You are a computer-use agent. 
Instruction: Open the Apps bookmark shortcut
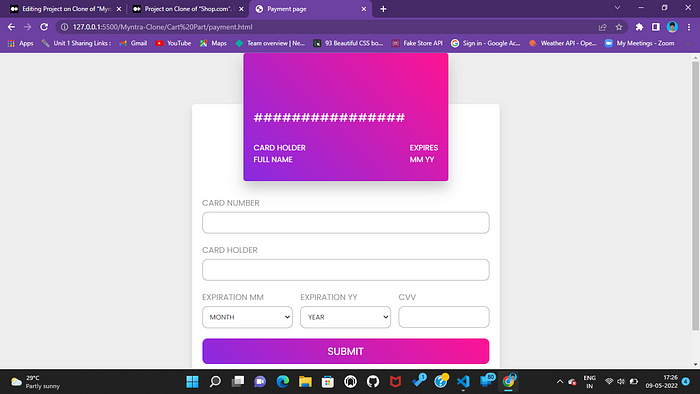click(21, 43)
